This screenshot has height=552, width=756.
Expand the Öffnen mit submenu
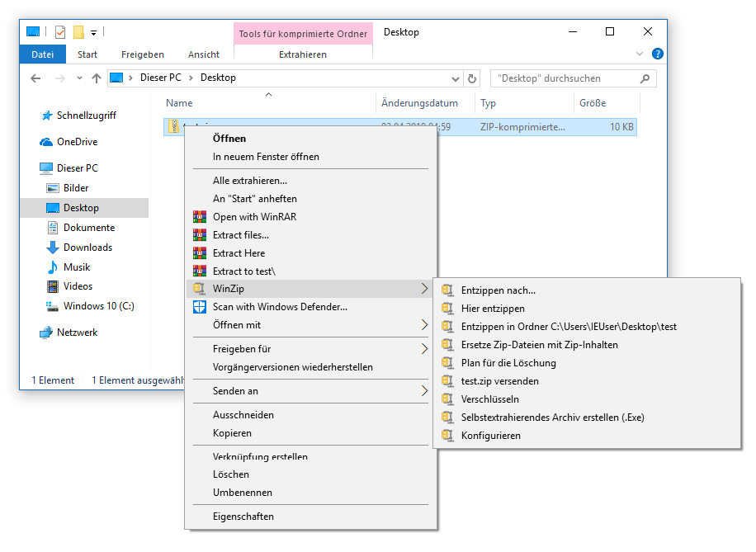tap(424, 325)
